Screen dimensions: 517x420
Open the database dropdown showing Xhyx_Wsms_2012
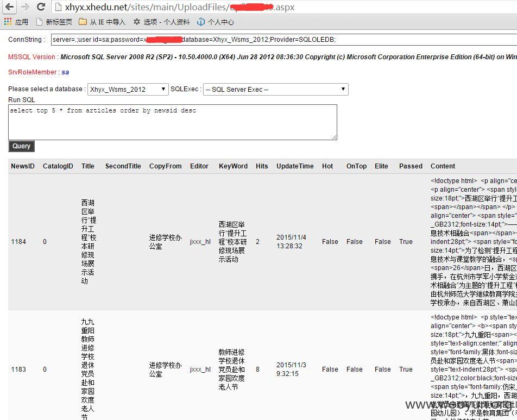(x=128, y=90)
